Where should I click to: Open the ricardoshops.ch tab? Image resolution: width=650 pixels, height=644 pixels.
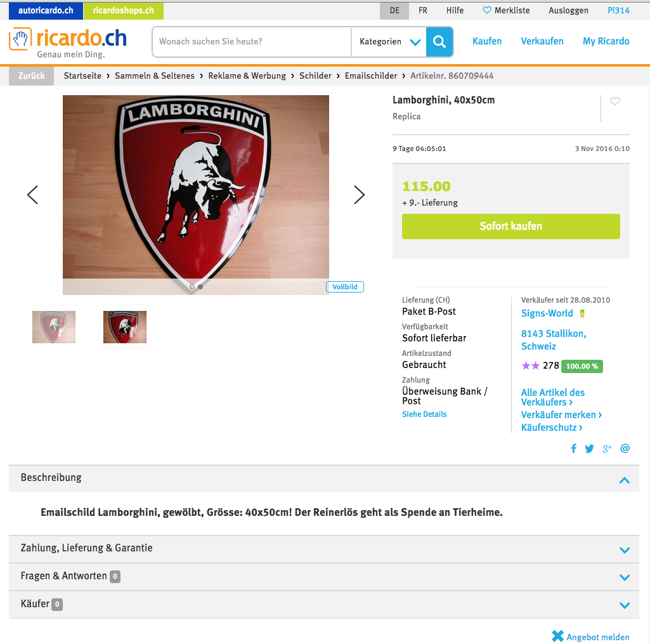point(124,11)
